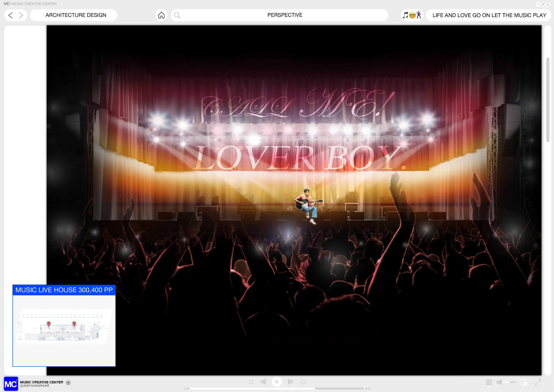This screenshot has width=554, height=392.
Task: Click the music emoji status icons
Action: pos(412,15)
